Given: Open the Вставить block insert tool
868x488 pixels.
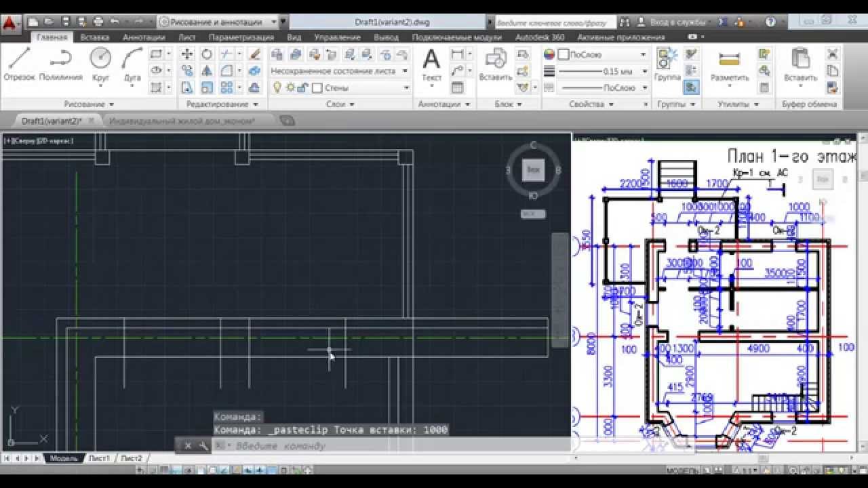Looking at the screenshot, I should tap(495, 64).
